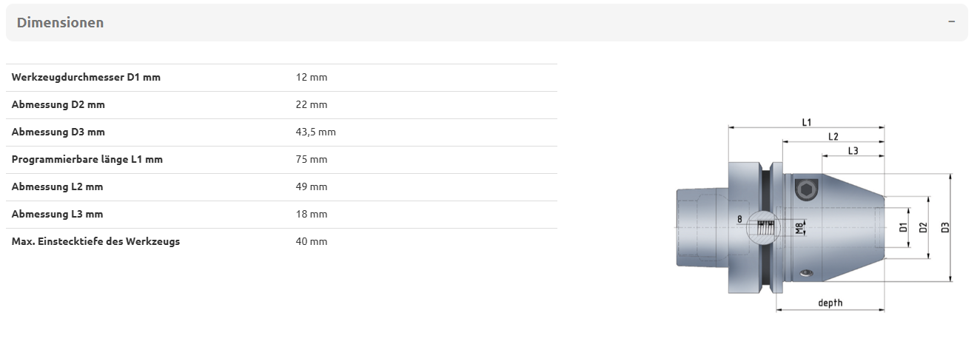Click the L3 dimension label in diagram
Viewport: 980px width, 350px height.
tap(853, 150)
